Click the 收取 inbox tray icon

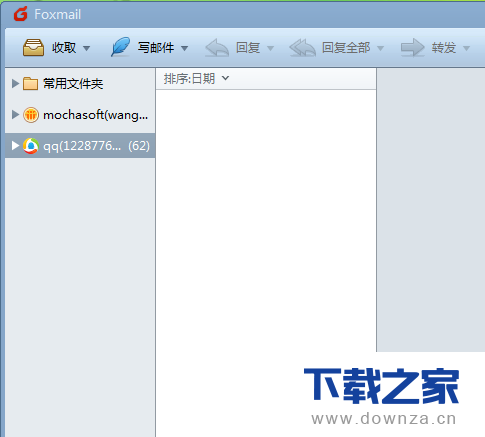[x=33, y=47]
